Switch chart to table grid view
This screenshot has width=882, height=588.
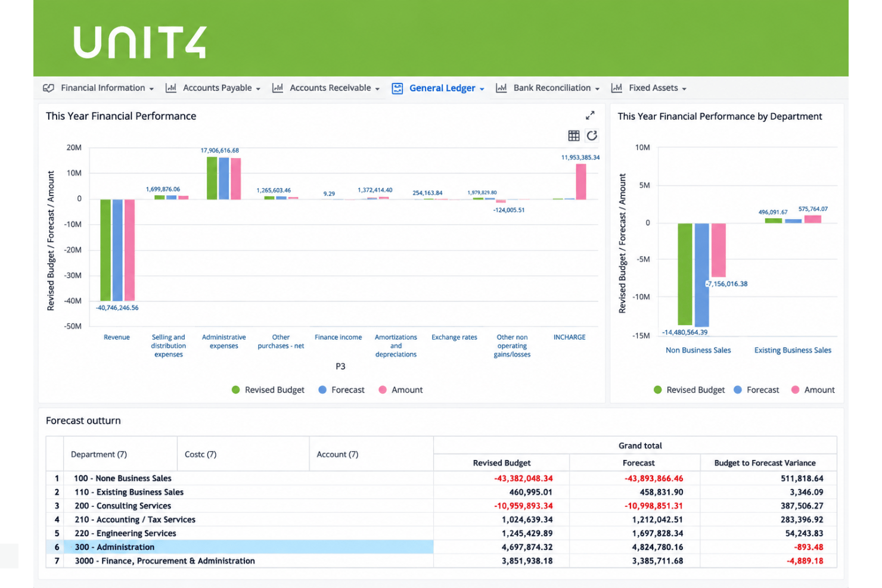click(574, 136)
